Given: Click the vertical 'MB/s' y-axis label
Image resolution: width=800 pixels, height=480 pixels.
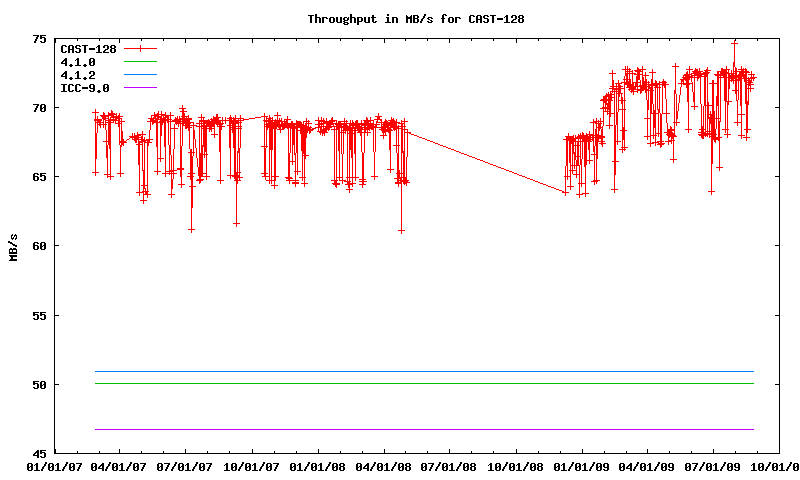Looking at the screenshot, I should tap(13, 246).
